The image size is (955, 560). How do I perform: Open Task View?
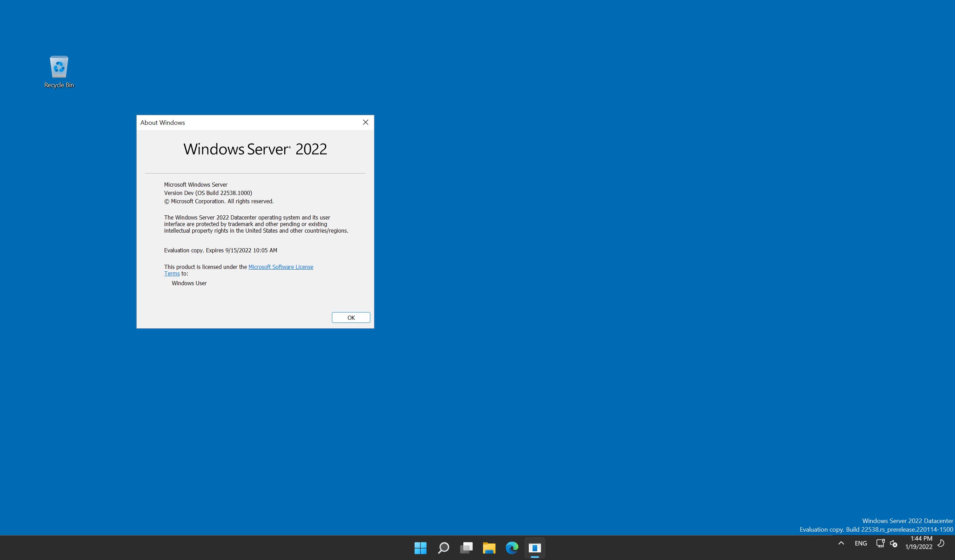[466, 548]
